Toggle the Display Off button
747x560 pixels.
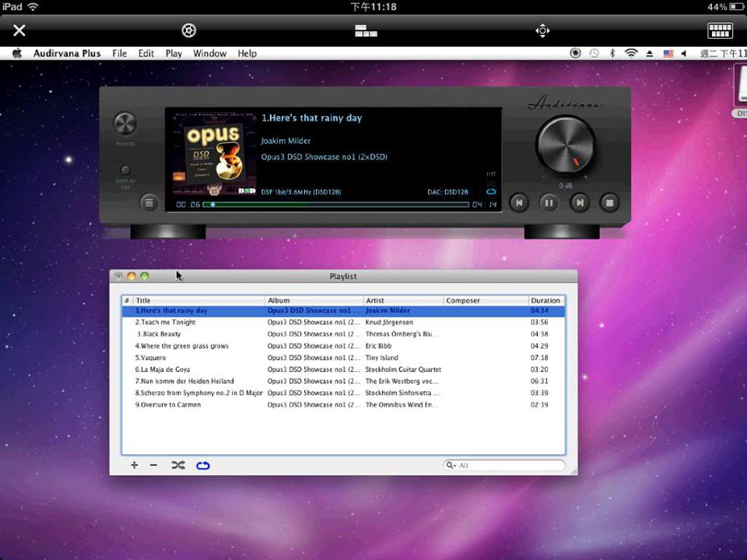[x=125, y=170]
